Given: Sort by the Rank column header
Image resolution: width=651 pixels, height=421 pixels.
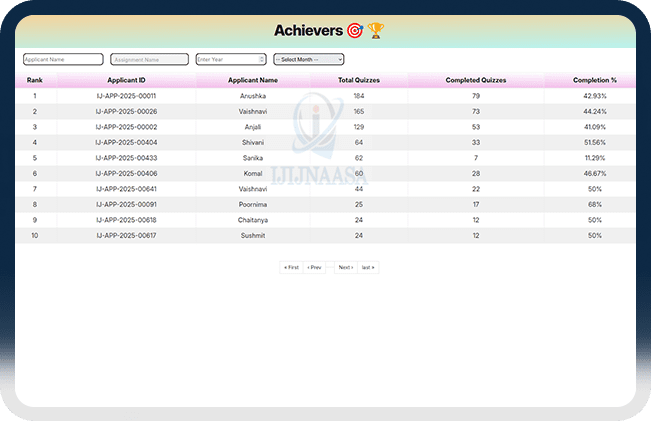Looking at the screenshot, I should tap(35, 80).
